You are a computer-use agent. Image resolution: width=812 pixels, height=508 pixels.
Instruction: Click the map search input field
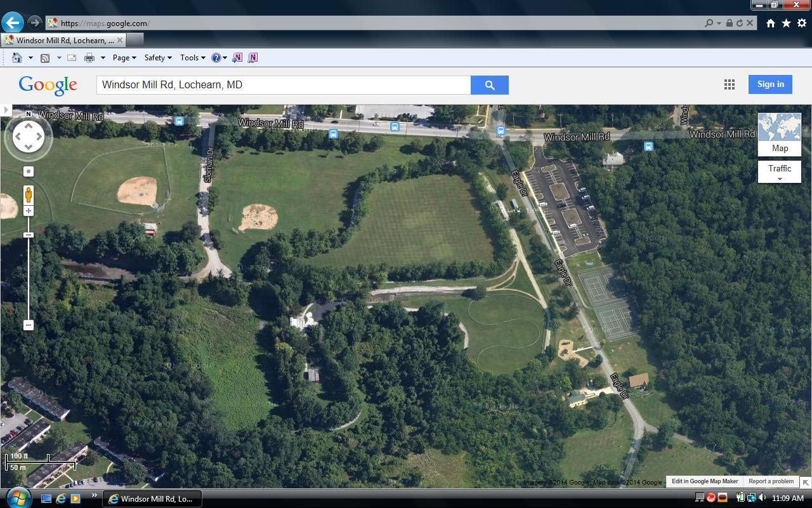click(283, 85)
